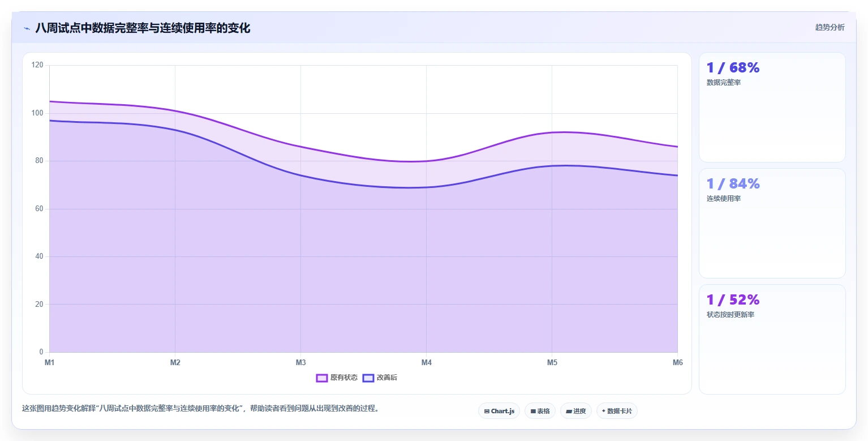Click the 数据完整率 card label
The image size is (868, 441).
click(724, 83)
